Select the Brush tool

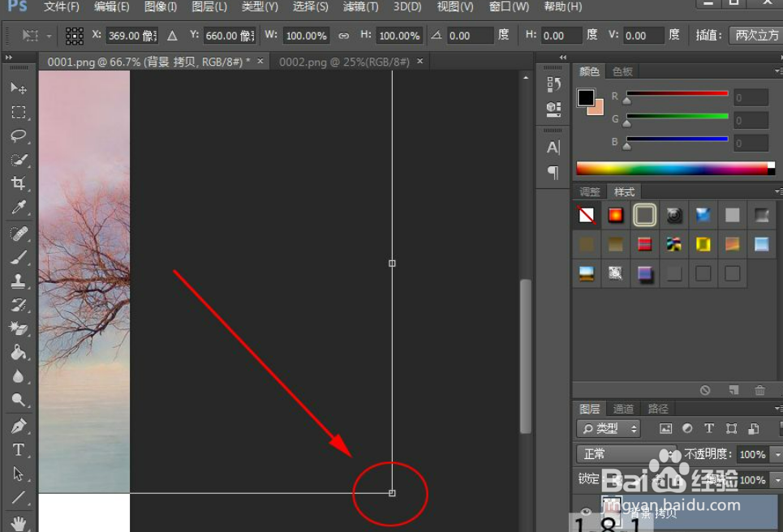click(19, 258)
